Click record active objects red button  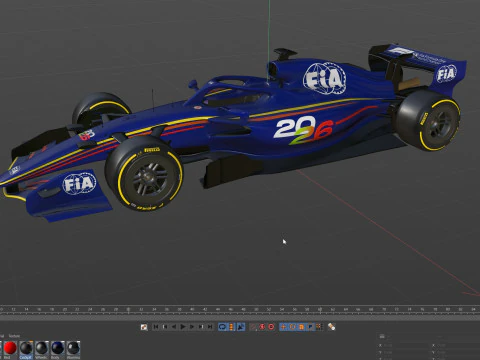262,327
